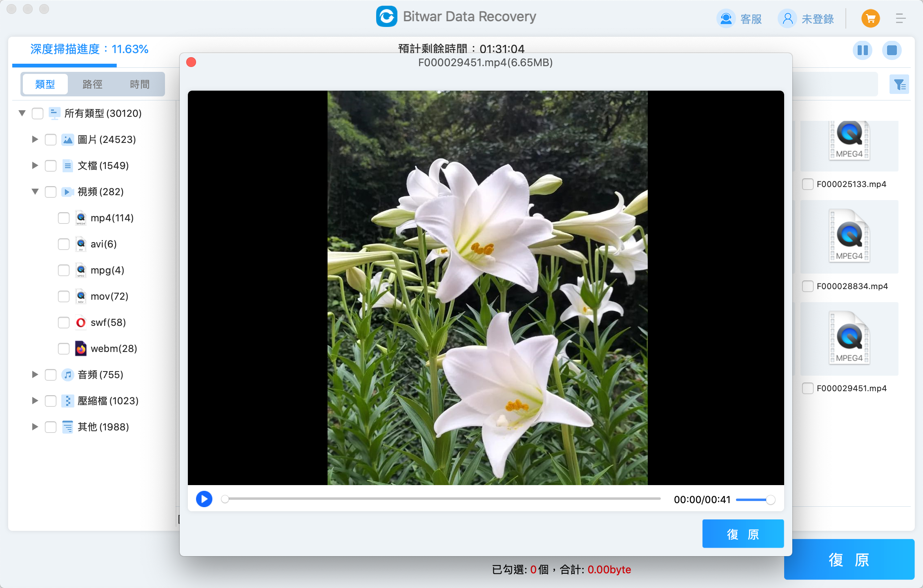Pause the deep scan
Viewport: 923px width, 588px height.
coord(863,50)
